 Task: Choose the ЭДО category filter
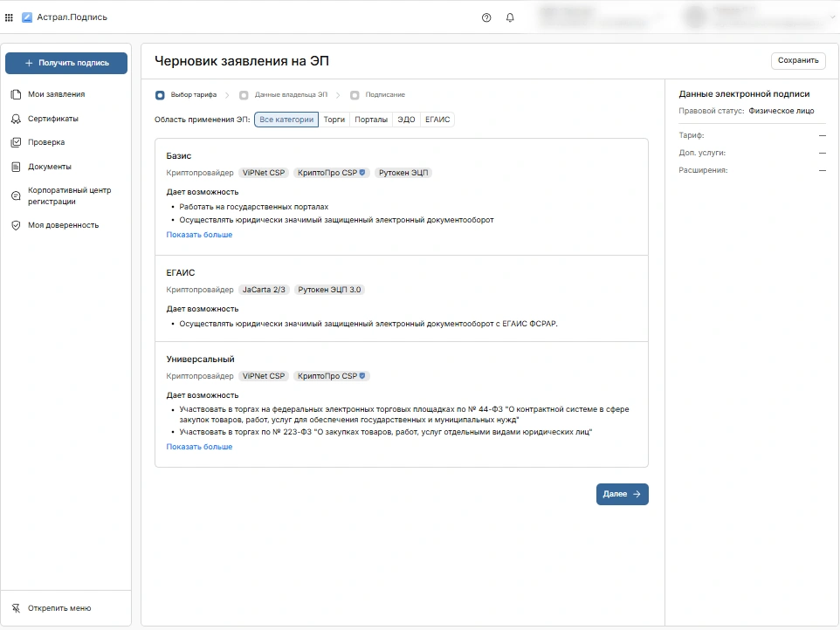406,120
